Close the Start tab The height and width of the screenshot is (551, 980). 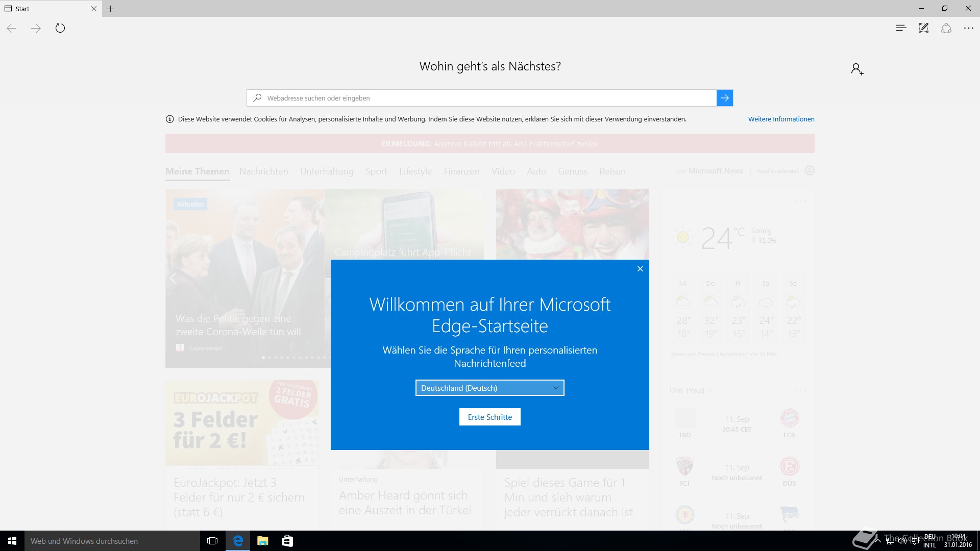(x=93, y=9)
